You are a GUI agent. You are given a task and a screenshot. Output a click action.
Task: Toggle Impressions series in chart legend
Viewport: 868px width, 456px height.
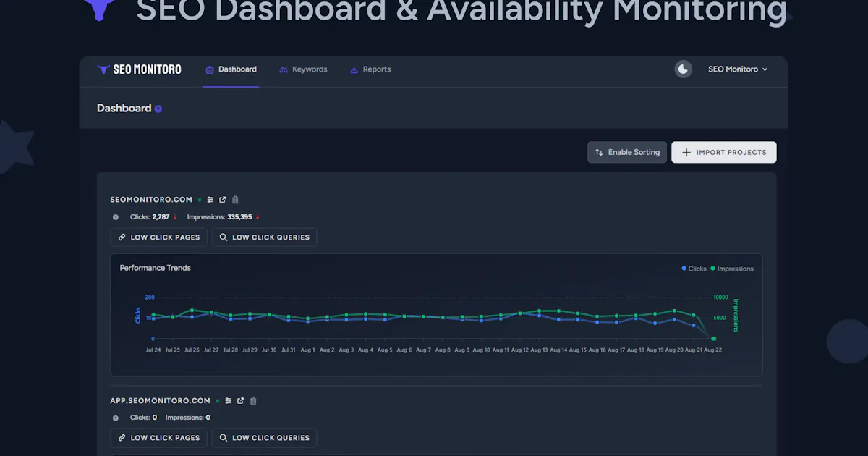tap(732, 269)
